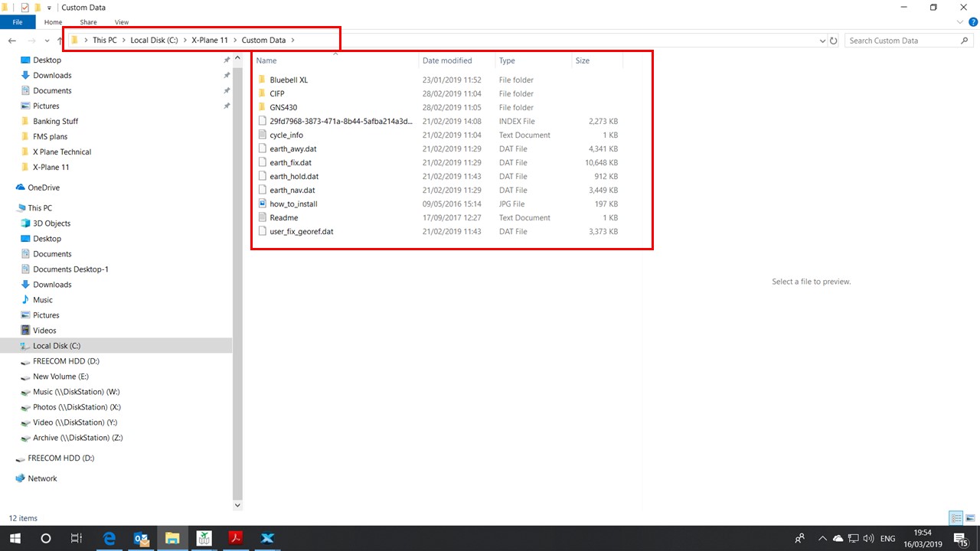
Task: Select the 29fd7968 INDEX file
Action: (341, 121)
